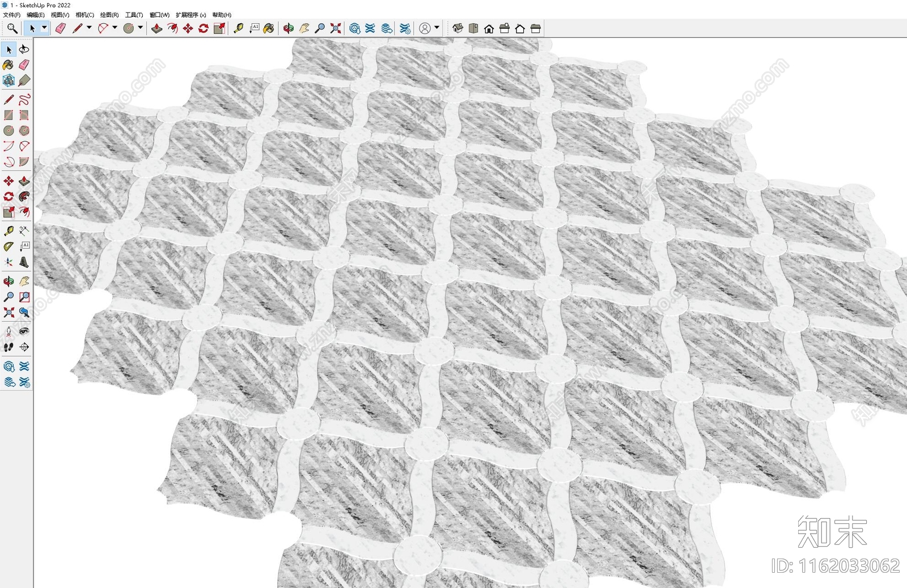Expand the Circle shape dropdown arrow

click(141, 28)
